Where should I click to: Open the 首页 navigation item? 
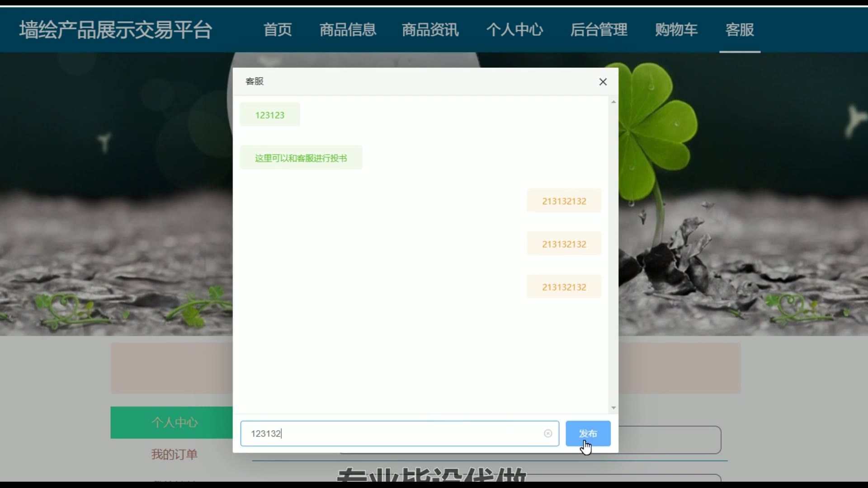click(278, 30)
